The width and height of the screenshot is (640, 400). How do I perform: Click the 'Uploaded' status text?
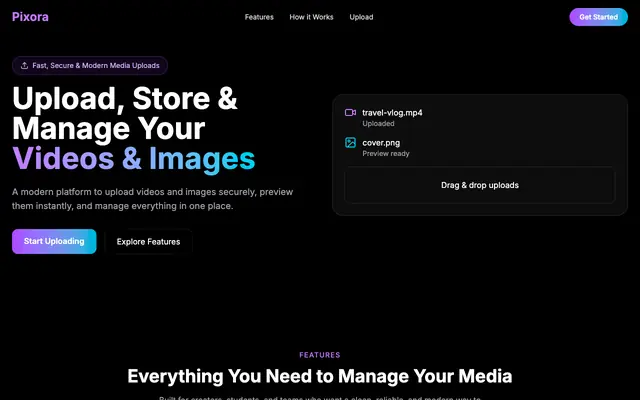[378, 124]
